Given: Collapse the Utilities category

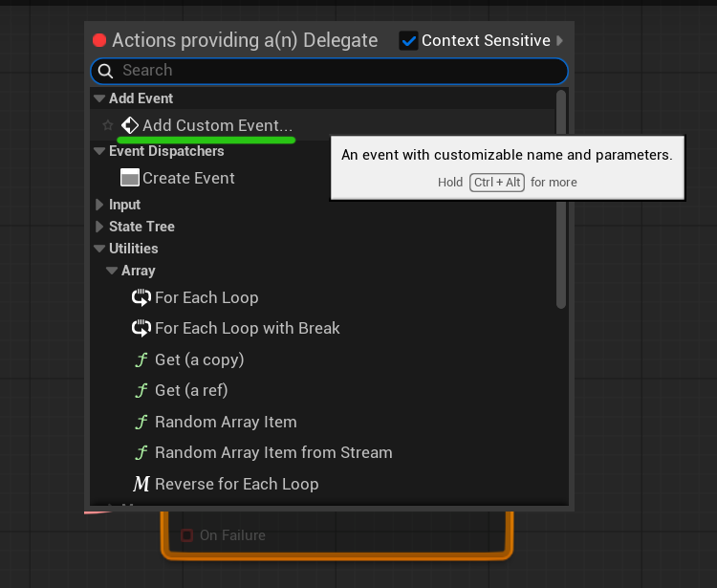Looking at the screenshot, I should 99,249.
